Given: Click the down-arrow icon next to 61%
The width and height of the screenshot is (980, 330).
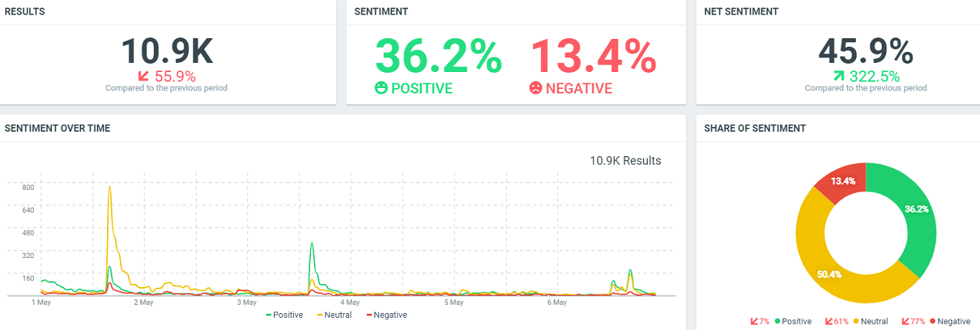Looking at the screenshot, I should (829, 322).
